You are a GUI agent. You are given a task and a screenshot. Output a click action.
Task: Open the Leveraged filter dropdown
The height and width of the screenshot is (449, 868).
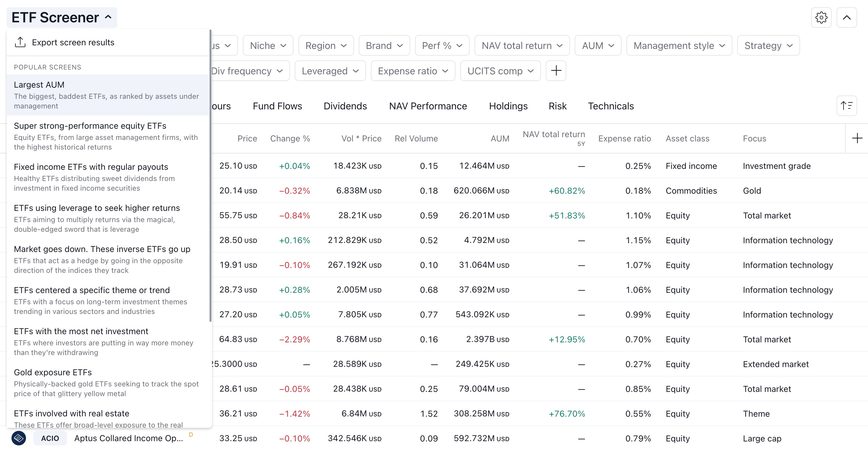coord(330,71)
